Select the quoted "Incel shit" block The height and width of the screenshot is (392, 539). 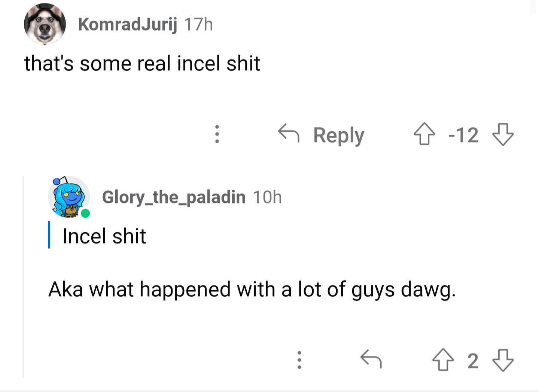point(97,236)
